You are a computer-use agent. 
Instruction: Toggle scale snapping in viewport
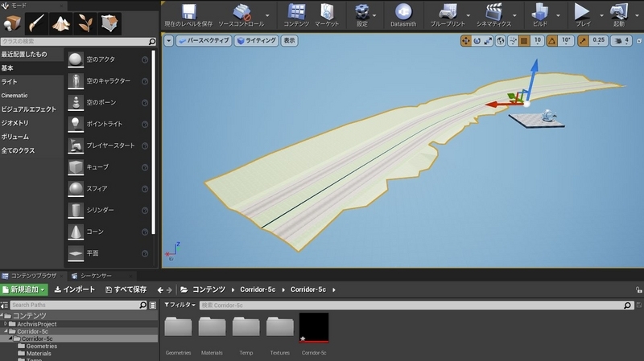[583, 41]
